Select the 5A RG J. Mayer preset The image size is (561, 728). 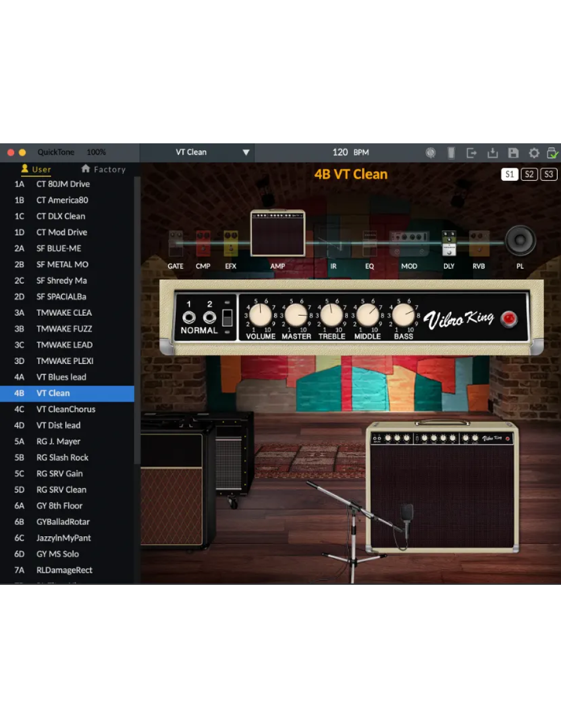58,441
